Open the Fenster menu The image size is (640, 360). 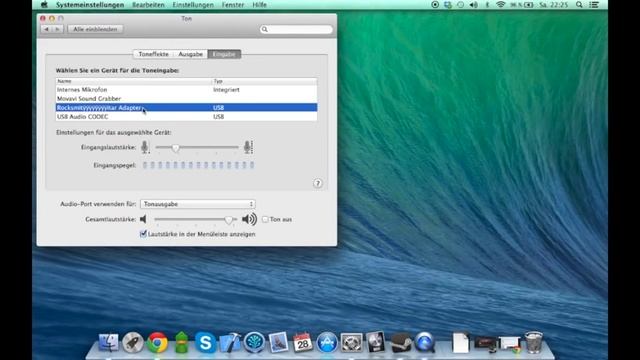click(233, 5)
